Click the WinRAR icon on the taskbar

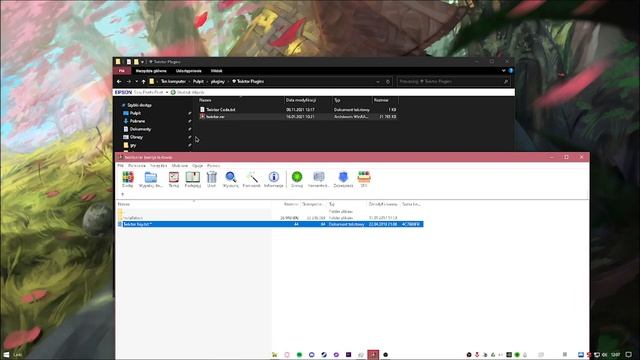[373, 355]
